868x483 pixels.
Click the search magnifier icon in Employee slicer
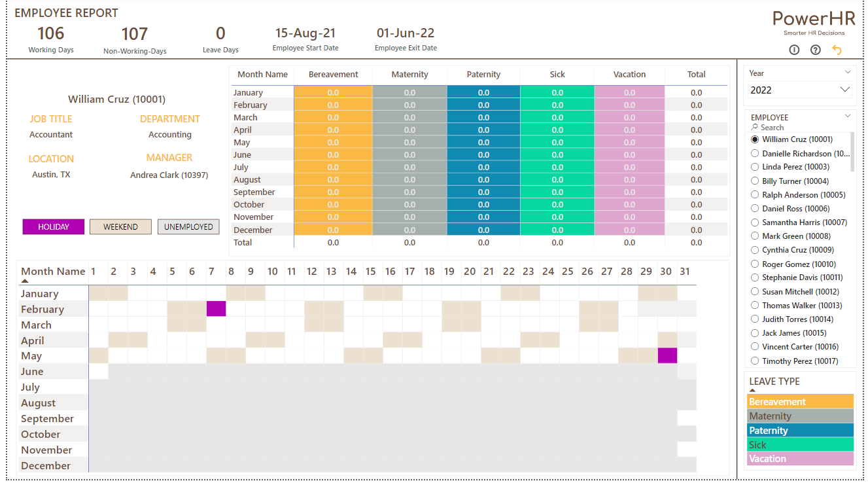pyautogui.click(x=755, y=128)
